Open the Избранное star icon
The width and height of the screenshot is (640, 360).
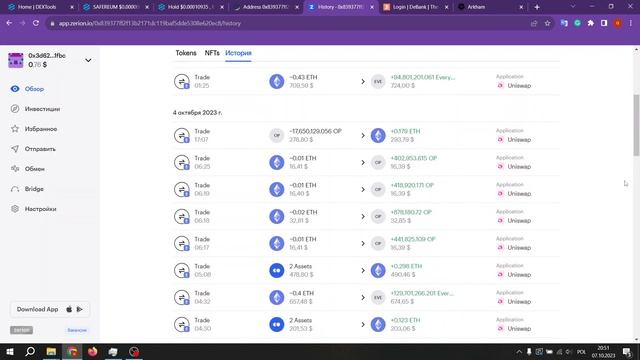coord(15,129)
